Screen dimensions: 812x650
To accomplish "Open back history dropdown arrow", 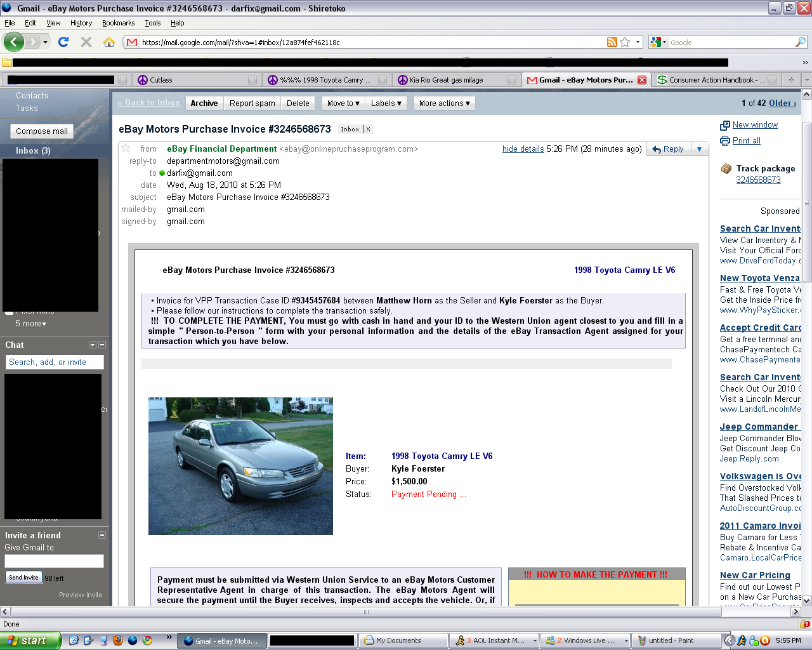I will pyautogui.click(x=45, y=43).
